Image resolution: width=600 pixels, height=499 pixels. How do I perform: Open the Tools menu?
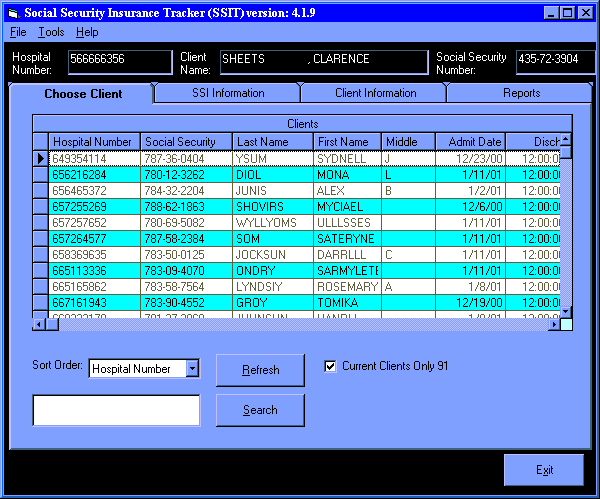(x=51, y=32)
